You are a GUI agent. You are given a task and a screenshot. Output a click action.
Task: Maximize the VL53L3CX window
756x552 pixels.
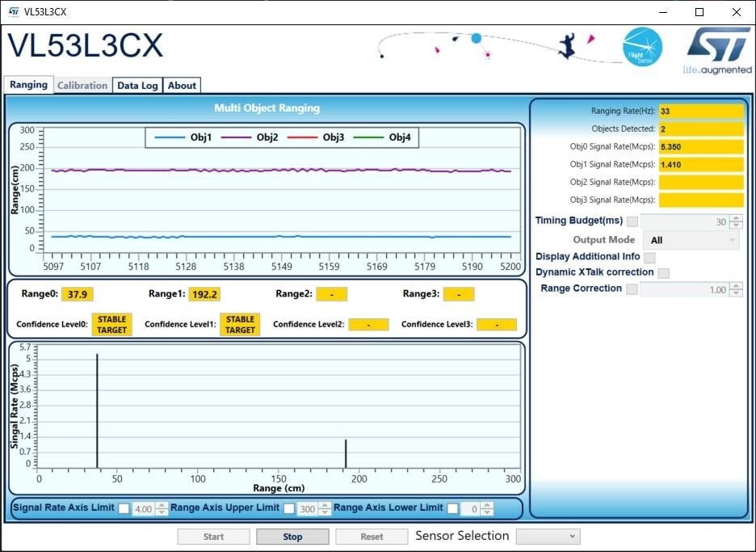[699, 12]
